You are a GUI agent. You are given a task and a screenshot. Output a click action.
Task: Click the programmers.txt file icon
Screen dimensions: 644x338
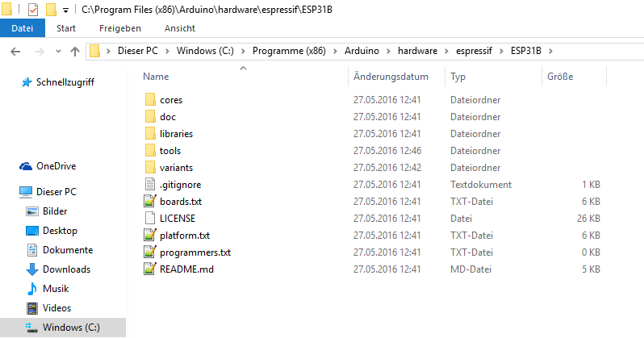150,252
